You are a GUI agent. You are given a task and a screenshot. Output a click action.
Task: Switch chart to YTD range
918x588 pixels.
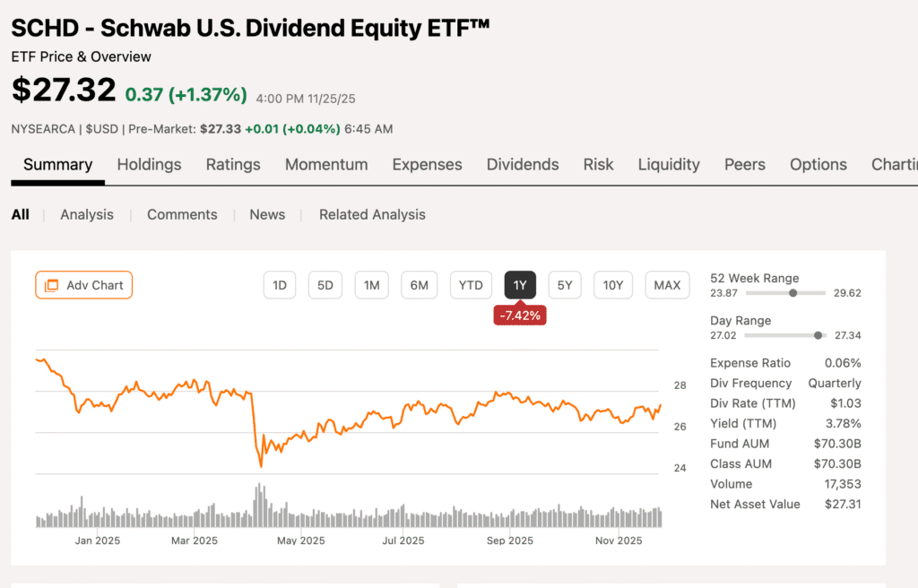pyautogui.click(x=471, y=285)
